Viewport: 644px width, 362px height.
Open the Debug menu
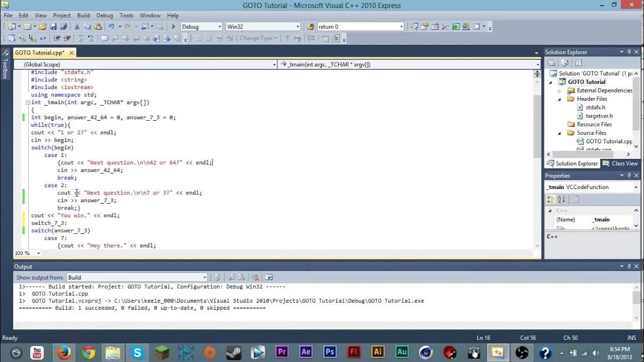105,16
